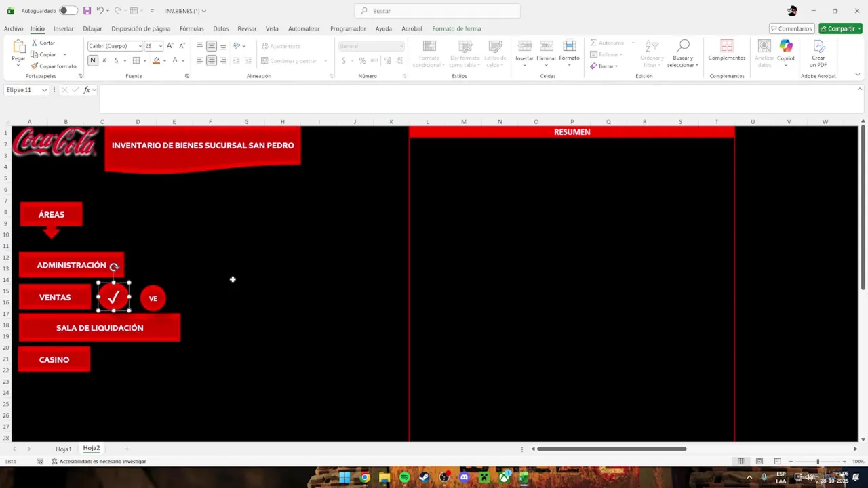Open the Copilot icon in ribbon
This screenshot has height=488, width=868.
coord(786,51)
